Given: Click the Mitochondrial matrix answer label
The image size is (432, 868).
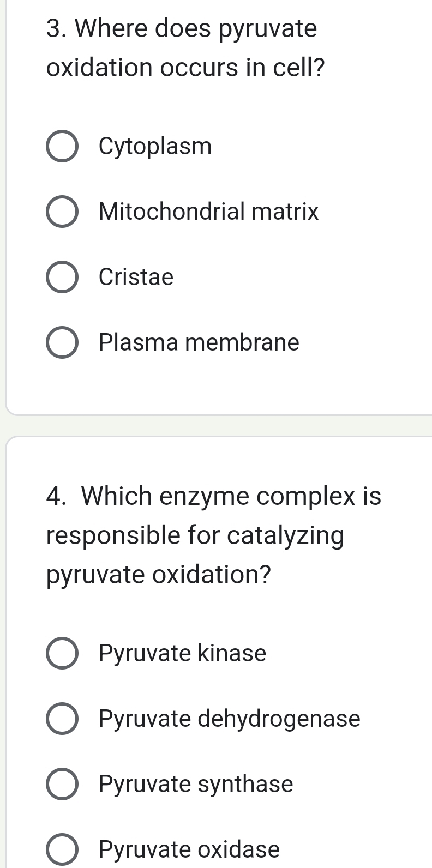Looking at the screenshot, I should tap(208, 212).
